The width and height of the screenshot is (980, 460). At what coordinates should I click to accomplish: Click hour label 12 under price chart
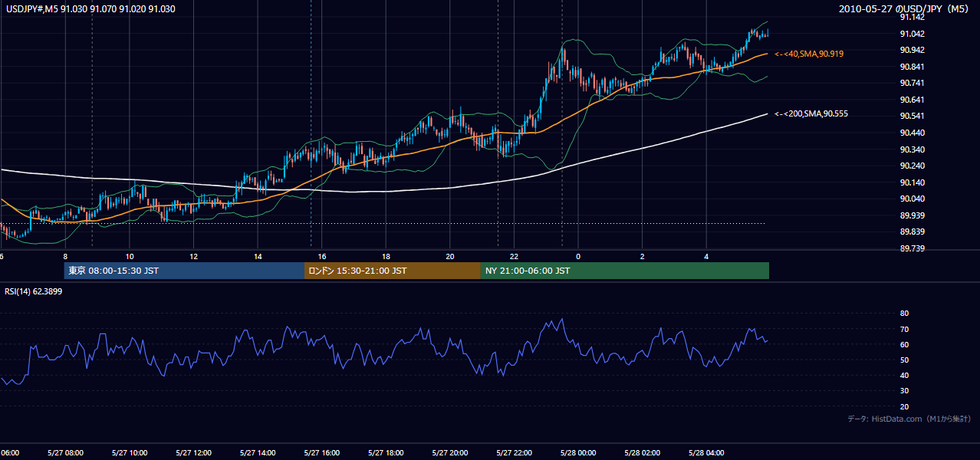[x=193, y=256]
